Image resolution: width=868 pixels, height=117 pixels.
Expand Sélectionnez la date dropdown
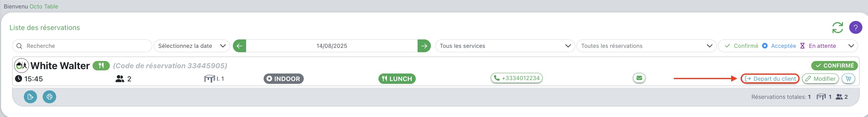(192, 46)
